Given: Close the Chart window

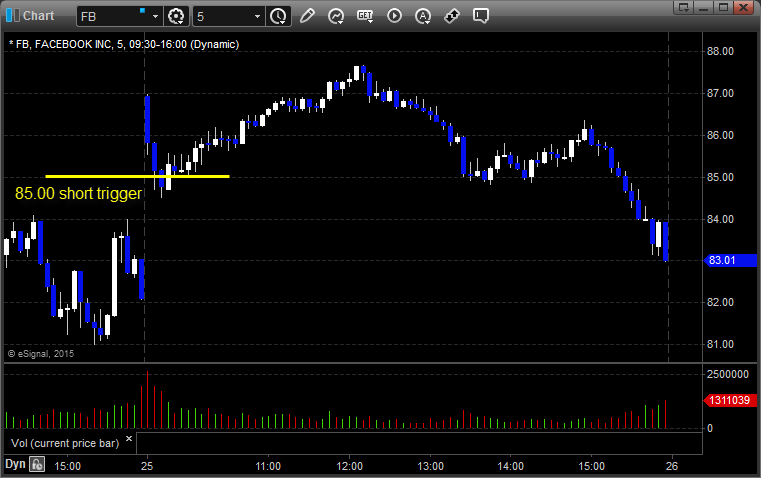Looking at the screenshot, I should coord(744,7).
